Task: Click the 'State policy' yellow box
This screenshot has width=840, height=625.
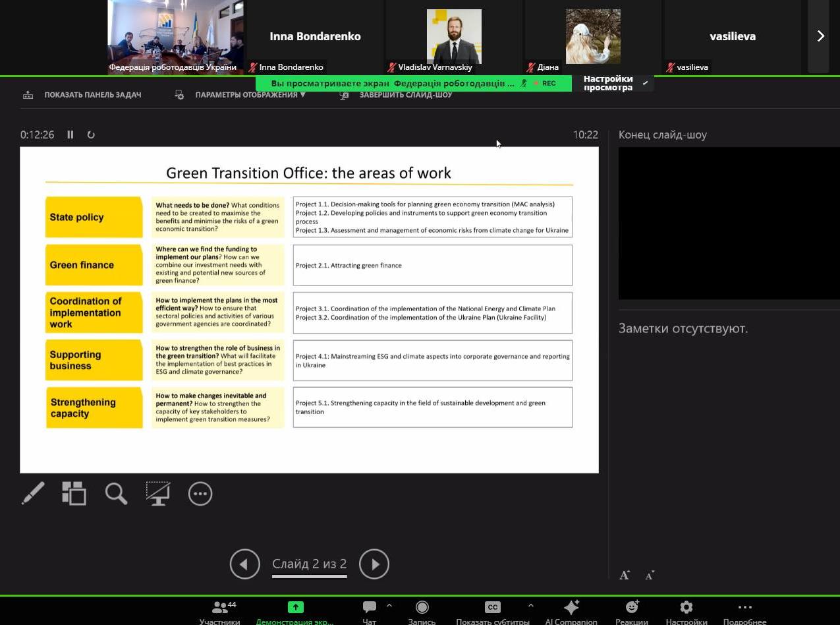Action: click(94, 217)
